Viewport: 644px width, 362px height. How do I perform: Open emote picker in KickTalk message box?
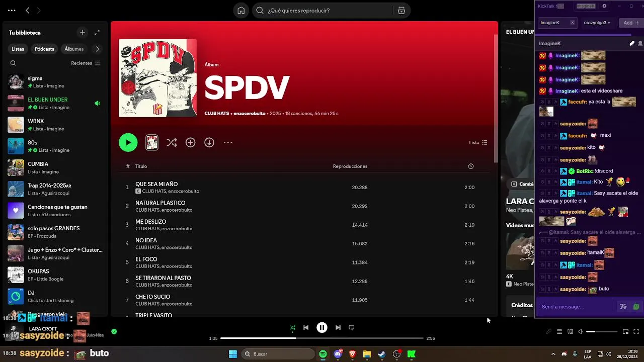click(636, 307)
